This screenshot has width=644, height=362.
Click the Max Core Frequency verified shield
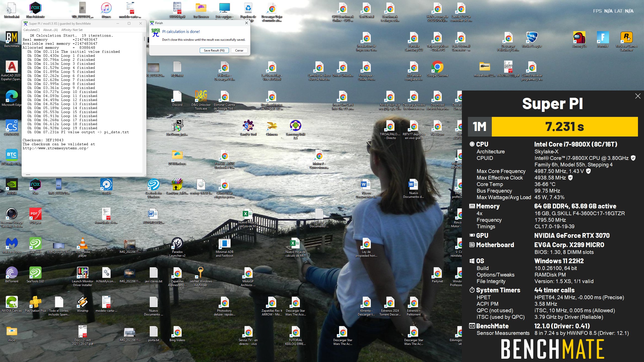[588, 171]
